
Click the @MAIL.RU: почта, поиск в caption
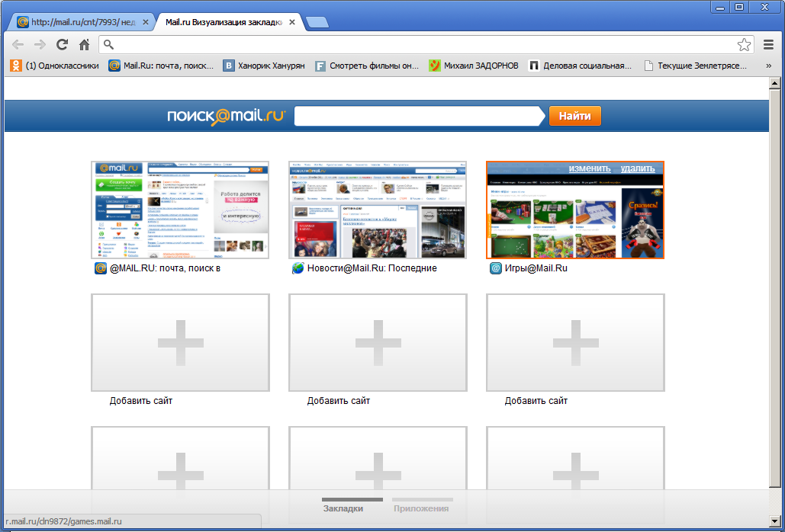tap(166, 268)
